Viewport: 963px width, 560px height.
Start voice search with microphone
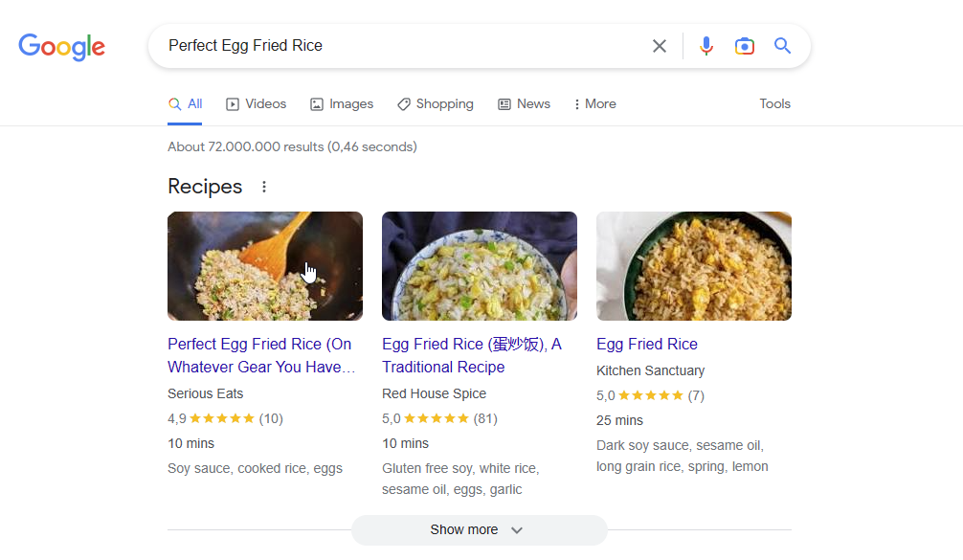(x=706, y=46)
